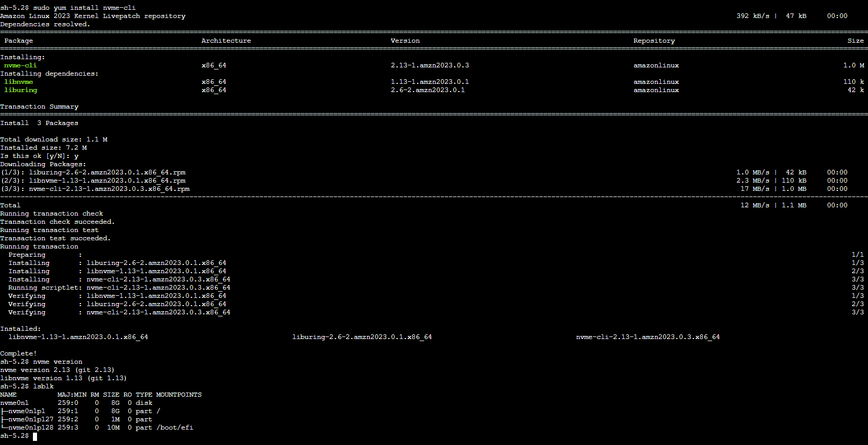This screenshot has height=445, width=868.
Task: Click 'Dependencies resolved.' text
Action: pyautogui.click(x=45, y=24)
